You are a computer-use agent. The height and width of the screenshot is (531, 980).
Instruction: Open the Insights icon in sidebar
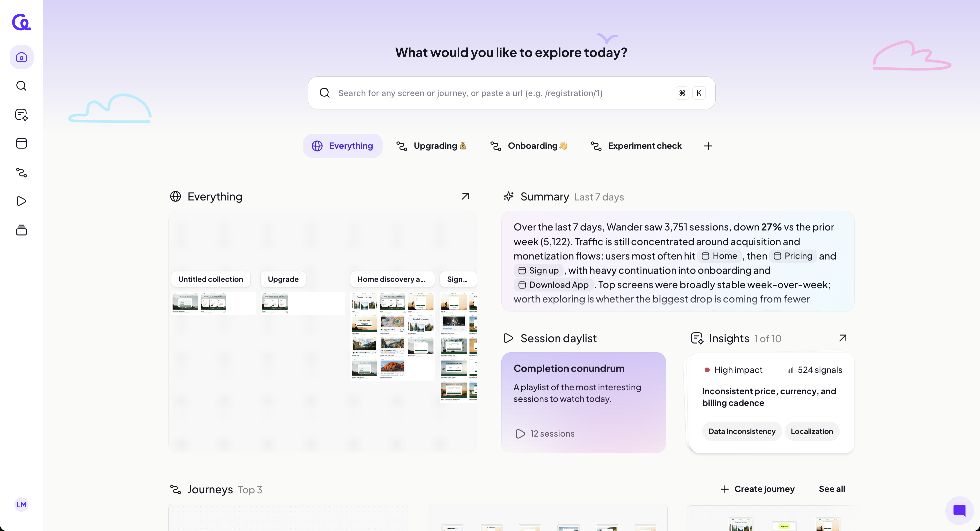(x=21, y=115)
